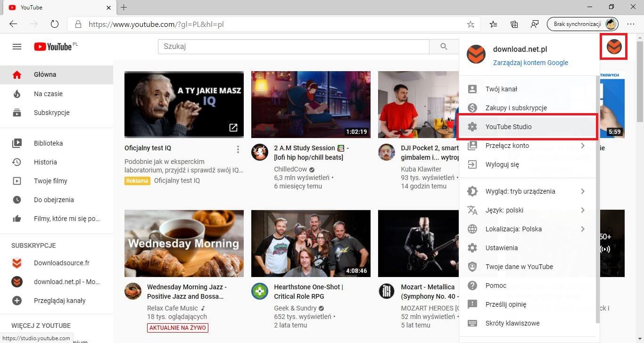Screen dimensions: 644x343
Task: Open Historia in sidebar
Action: (x=57, y=162)
